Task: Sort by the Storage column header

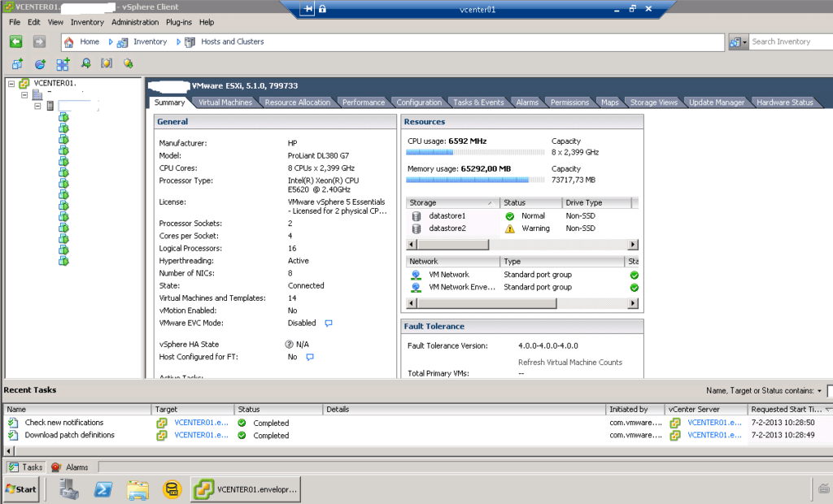Action: pyautogui.click(x=452, y=203)
